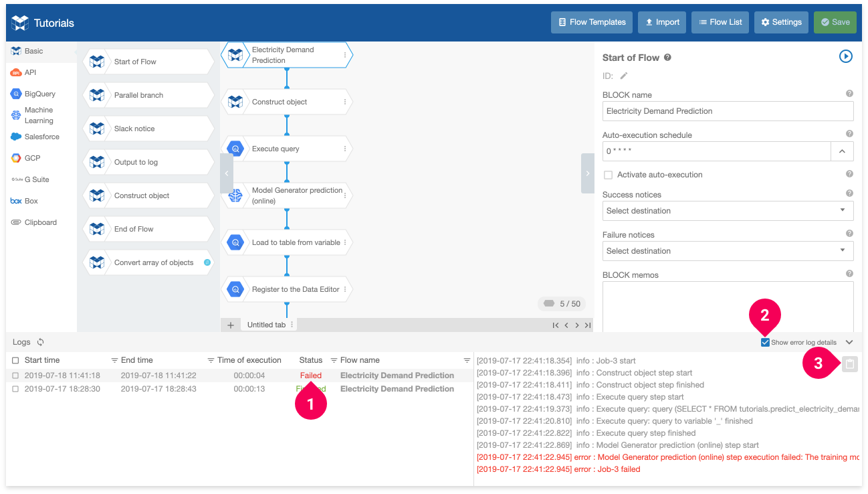Image resolution: width=868 pixels, height=494 pixels.
Task: Collapse the Logs panel chevron
Action: 849,342
